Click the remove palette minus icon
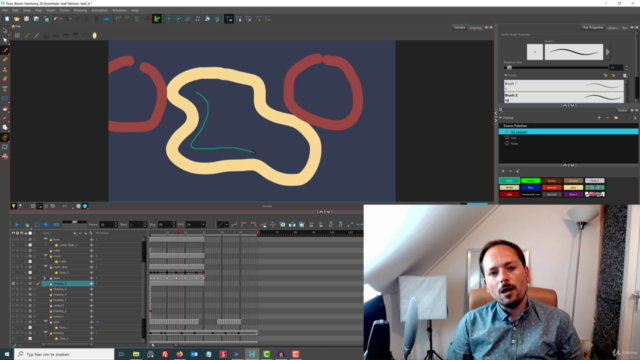 [x=607, y=118]
